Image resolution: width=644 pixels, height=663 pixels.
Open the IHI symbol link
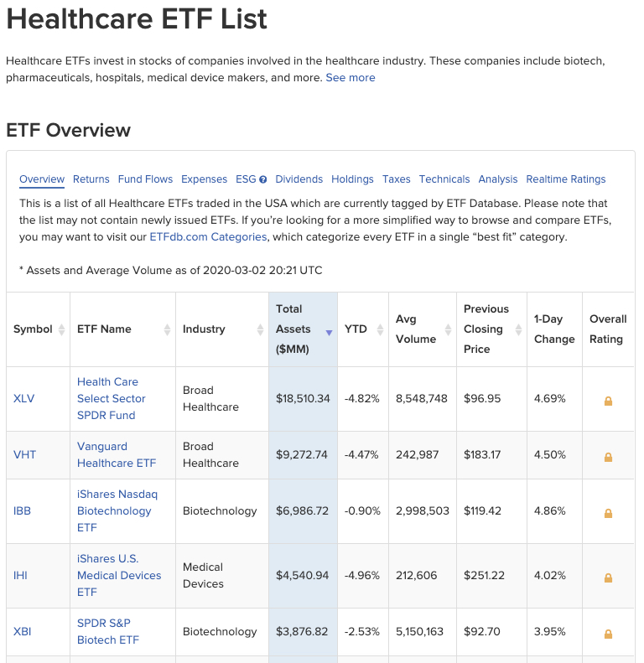[x=20, y=576]
